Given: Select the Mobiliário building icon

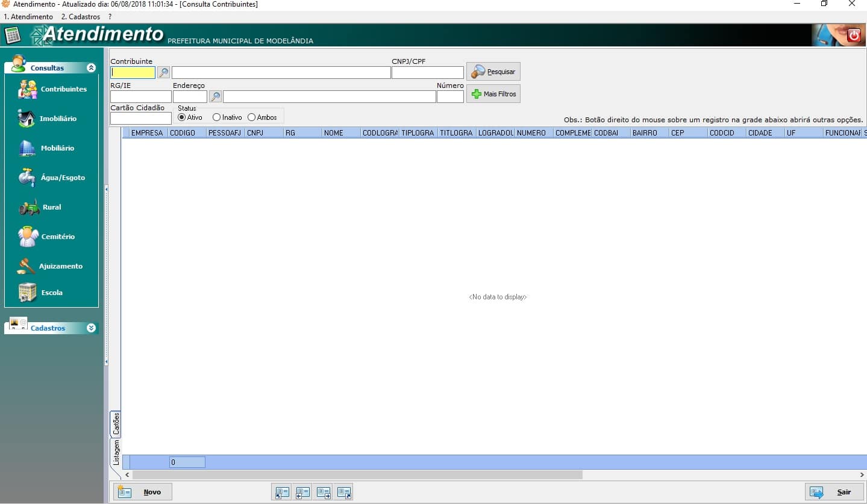Looking at the screenshot, I should point(27,148).
